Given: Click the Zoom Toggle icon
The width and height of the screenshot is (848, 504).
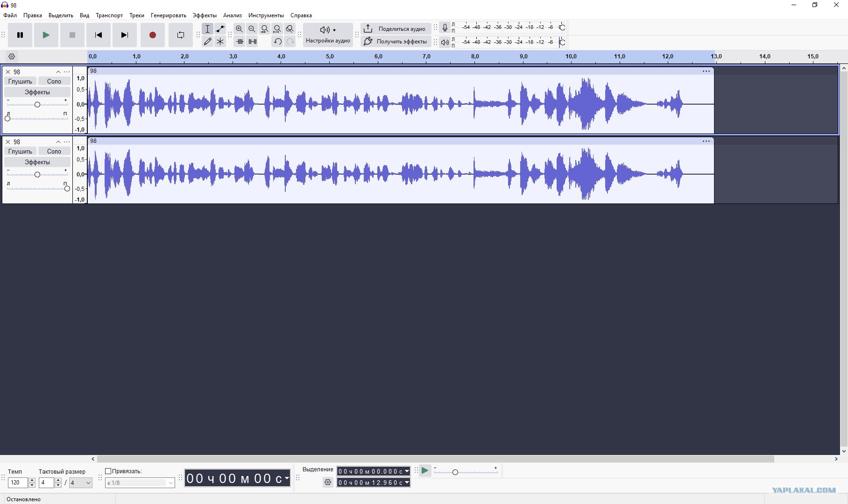Looking at the screenshot, I should pyautogui.click(x=290, y=29).
